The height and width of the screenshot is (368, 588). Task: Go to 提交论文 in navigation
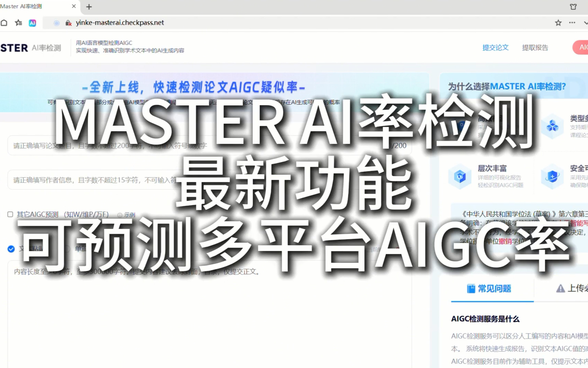[x=495, y=48]
